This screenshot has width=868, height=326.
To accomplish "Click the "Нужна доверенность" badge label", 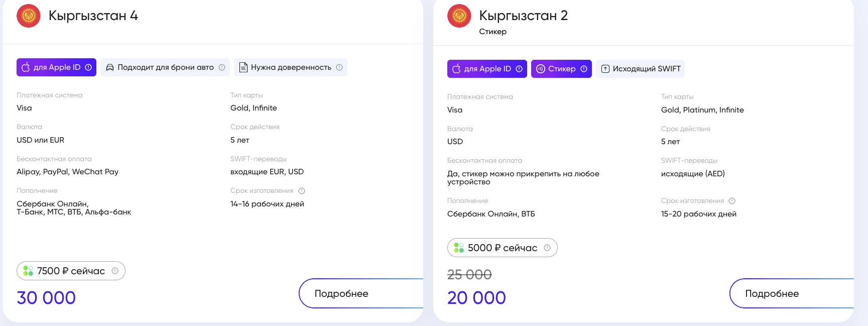I will [291, 67].
